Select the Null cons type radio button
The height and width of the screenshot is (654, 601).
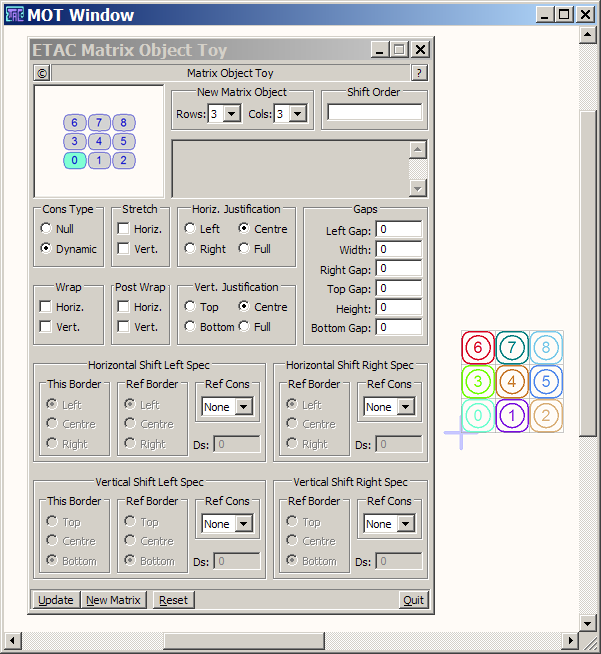[45, 229]
